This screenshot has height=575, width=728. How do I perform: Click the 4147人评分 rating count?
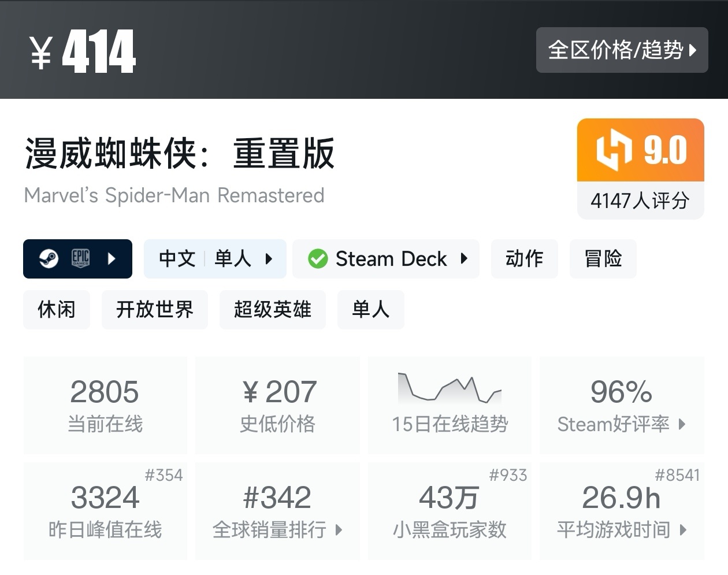[x=640, y=201]
